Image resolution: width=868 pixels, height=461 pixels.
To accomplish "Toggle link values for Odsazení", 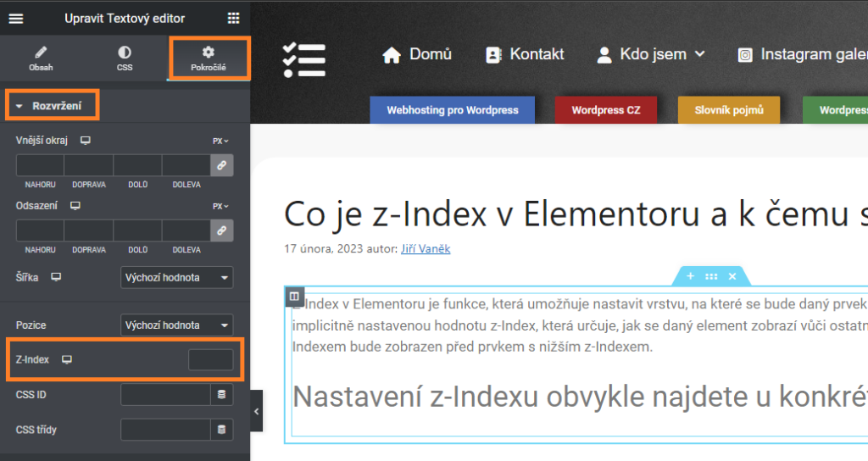I will click(222, 230).
